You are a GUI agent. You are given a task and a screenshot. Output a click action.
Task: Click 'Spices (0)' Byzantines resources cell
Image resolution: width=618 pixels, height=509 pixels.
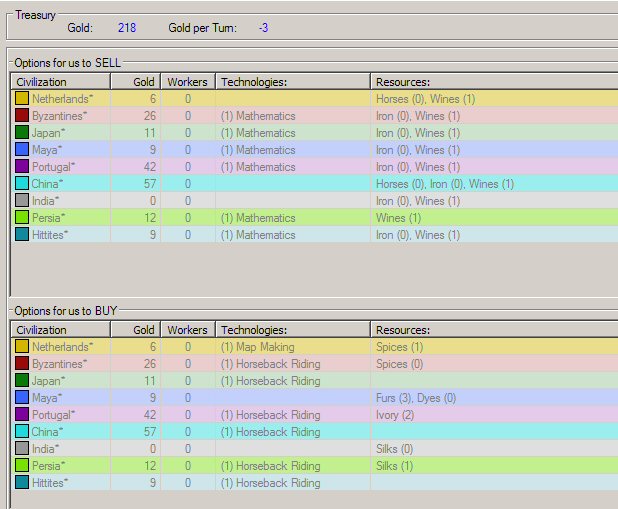pyautogui.click(x=400, y=364)
